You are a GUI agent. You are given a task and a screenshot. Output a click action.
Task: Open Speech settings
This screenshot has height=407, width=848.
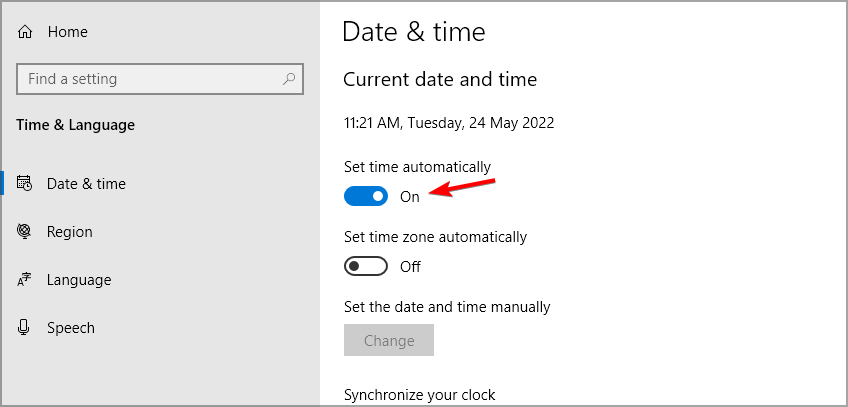71,328
